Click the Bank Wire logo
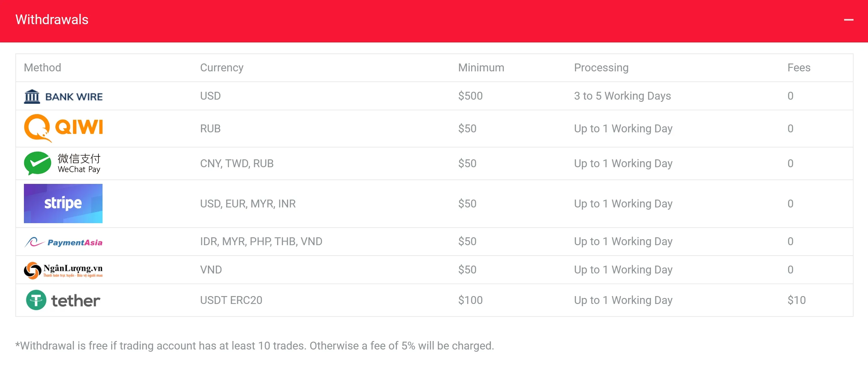The height and width of the screenshot is (369, 868). pyautogui.click(x=63, y=96)
